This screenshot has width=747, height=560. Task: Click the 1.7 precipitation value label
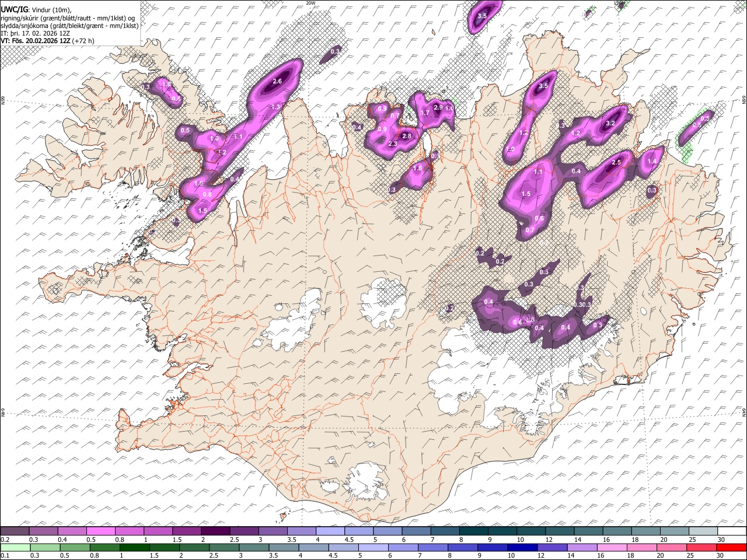[425, 113]
